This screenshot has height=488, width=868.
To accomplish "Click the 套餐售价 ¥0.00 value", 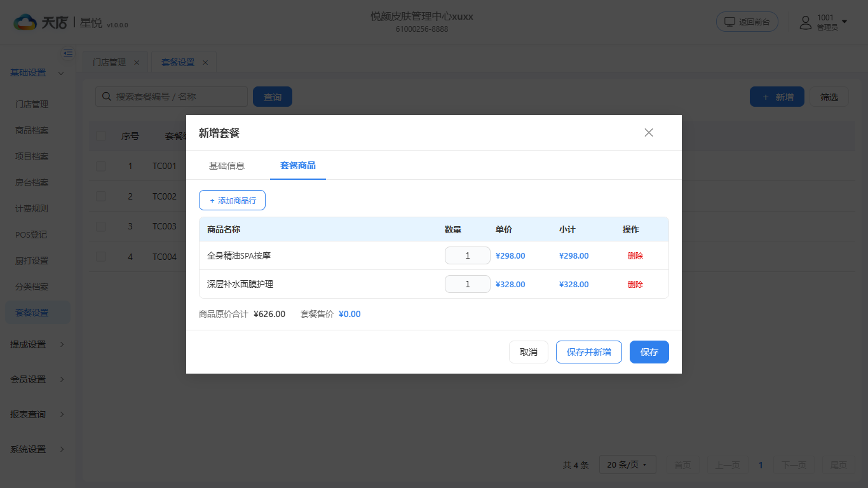I will pos(349,314).
